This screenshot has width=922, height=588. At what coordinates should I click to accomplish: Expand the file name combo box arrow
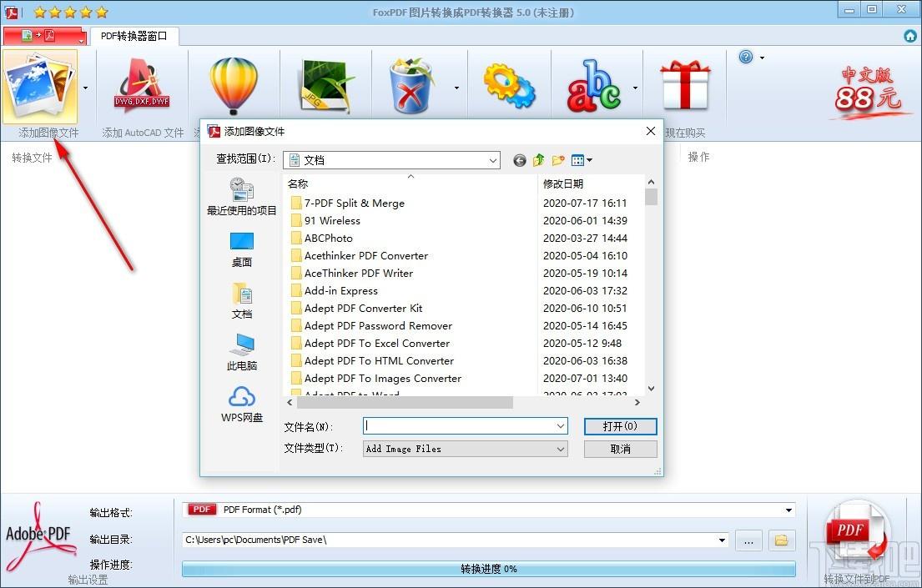561,425
